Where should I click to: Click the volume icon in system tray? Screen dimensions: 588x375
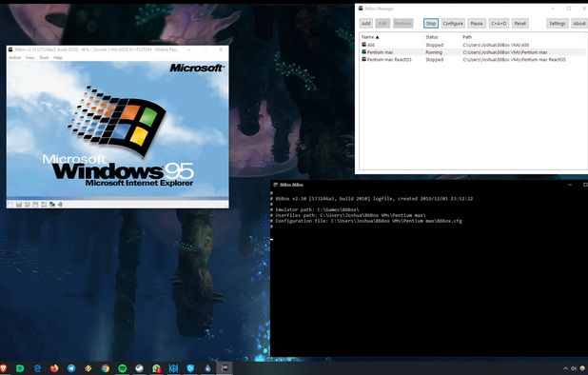[x=574, y=368]
